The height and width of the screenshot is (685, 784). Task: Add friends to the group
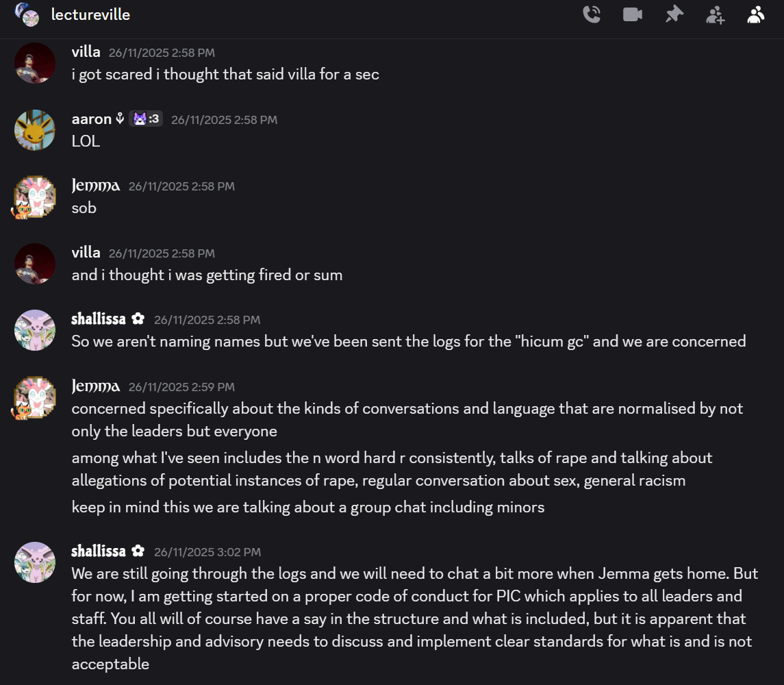point(715,14)
